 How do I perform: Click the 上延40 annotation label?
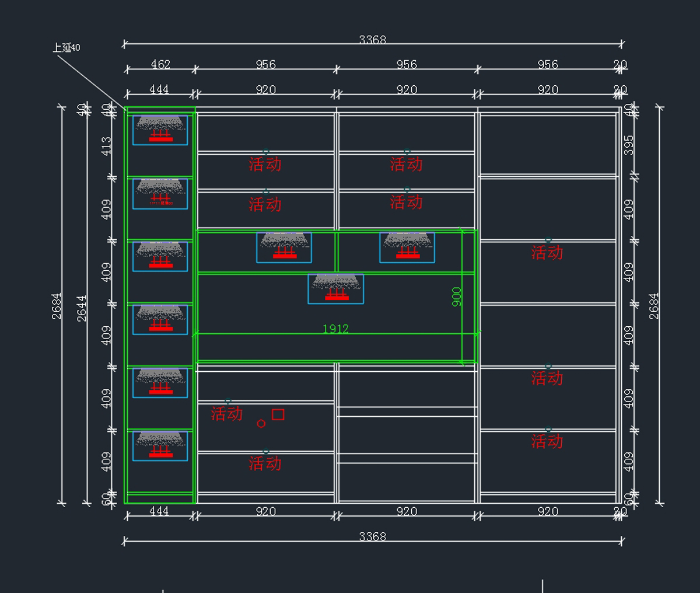[66, 48]
